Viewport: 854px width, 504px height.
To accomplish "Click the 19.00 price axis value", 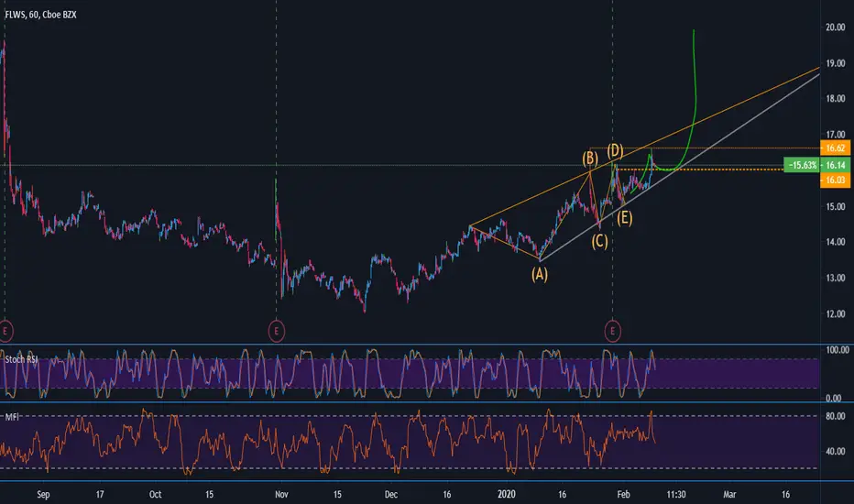I will [835, 63].
